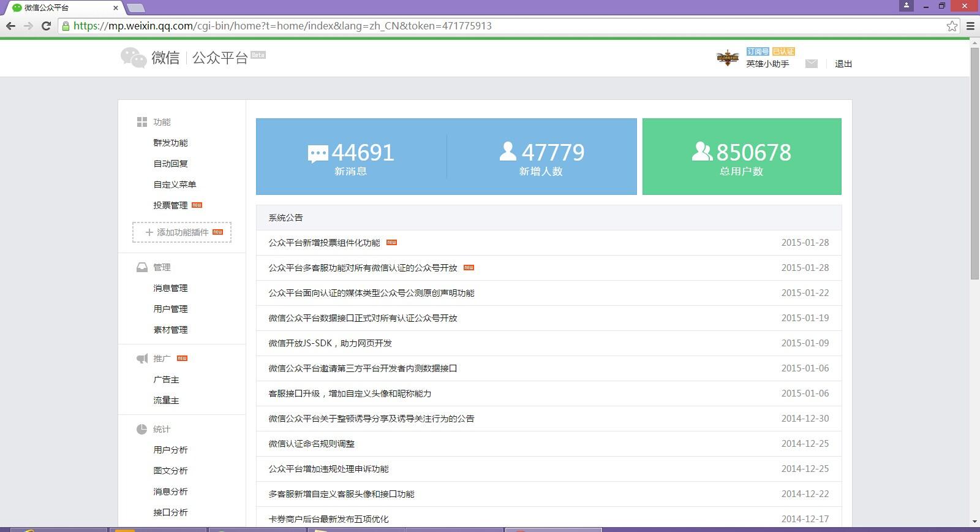Viewport: 980px width, 532px height.
Task: Open the 公众平台新增投票组件化功能 announcement
Action: click(x=324, y=243)
